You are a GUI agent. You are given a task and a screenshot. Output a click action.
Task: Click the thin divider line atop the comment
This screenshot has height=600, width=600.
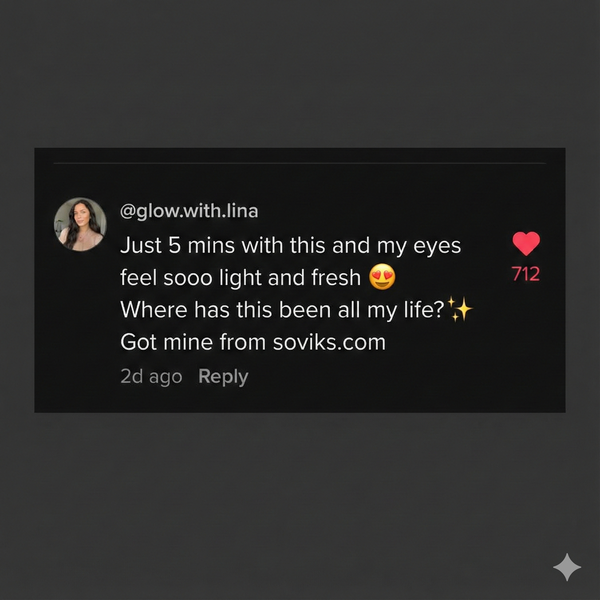300,163
